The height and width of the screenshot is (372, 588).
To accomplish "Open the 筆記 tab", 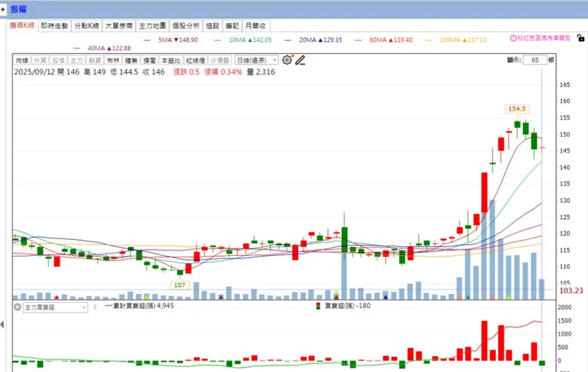I will point(232,25).
